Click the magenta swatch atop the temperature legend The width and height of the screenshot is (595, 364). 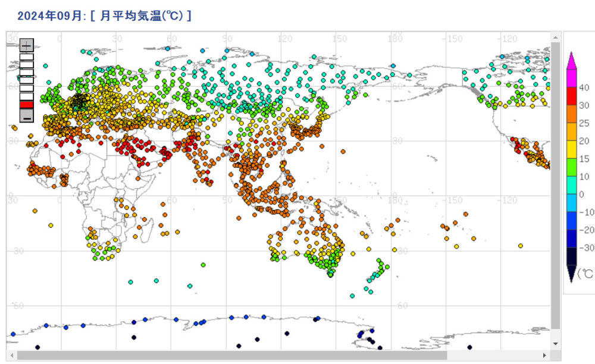(x=571, y=62)
